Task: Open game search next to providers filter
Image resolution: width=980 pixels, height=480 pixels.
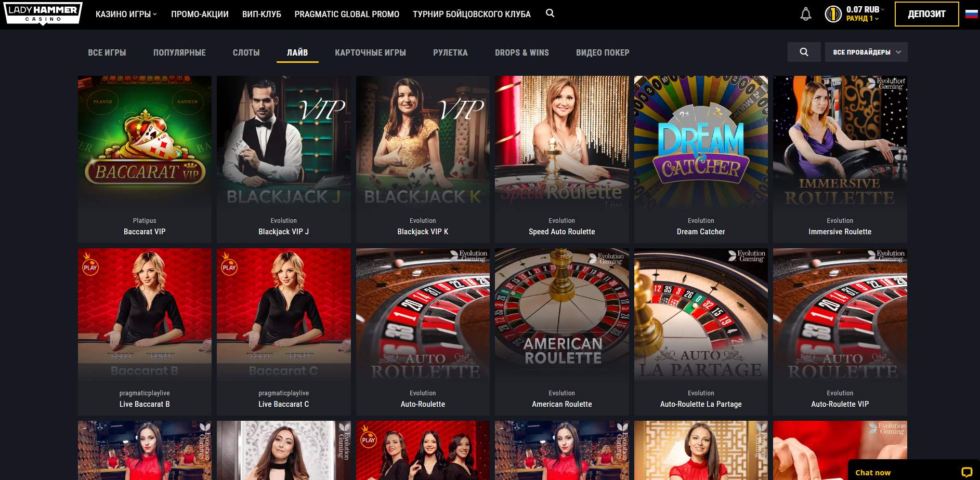Action: [x=804, y=52]
